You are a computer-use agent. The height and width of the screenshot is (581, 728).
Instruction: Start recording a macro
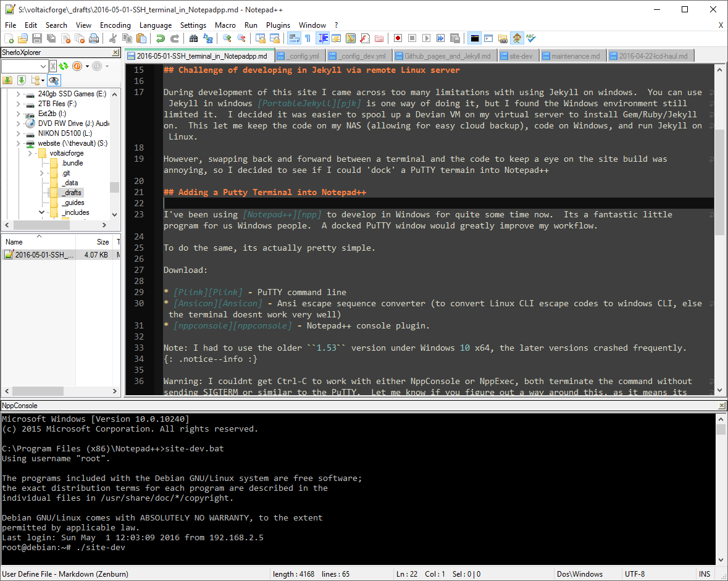398,38
